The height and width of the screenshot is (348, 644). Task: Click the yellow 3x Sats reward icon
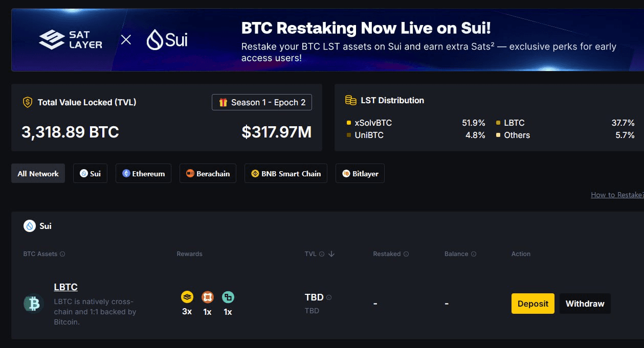pyautogui.click(x=187, y=296)
